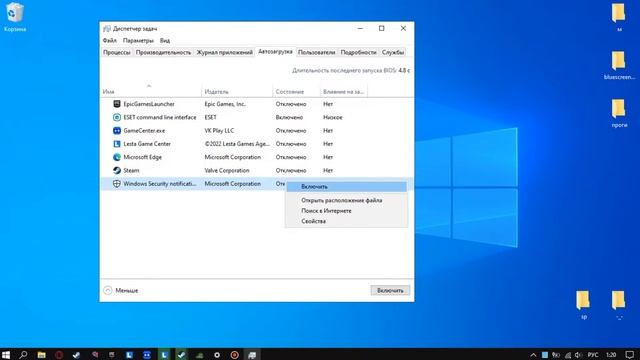
Task: Select the GameCenter.exe entry name
Action: [144, 131]
